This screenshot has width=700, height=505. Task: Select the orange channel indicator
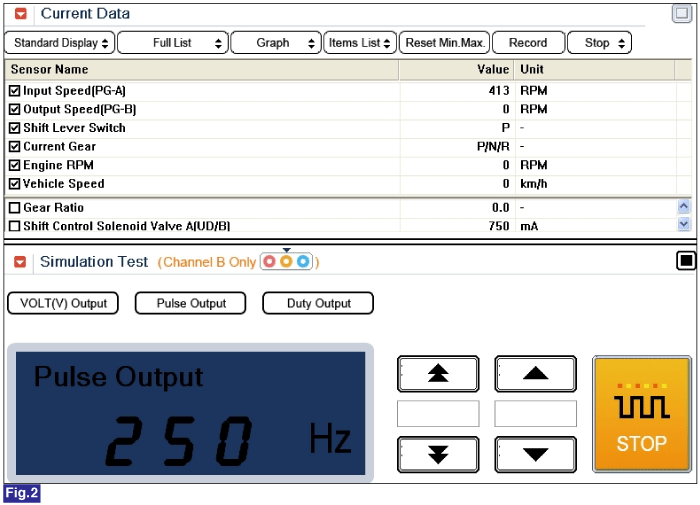coord(286,262)
